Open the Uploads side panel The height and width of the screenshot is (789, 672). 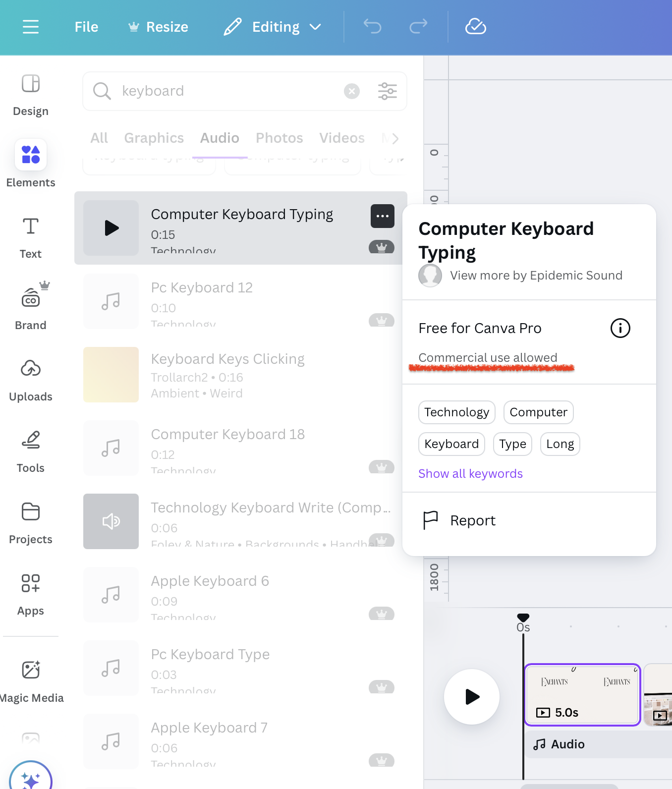point(31,381)
